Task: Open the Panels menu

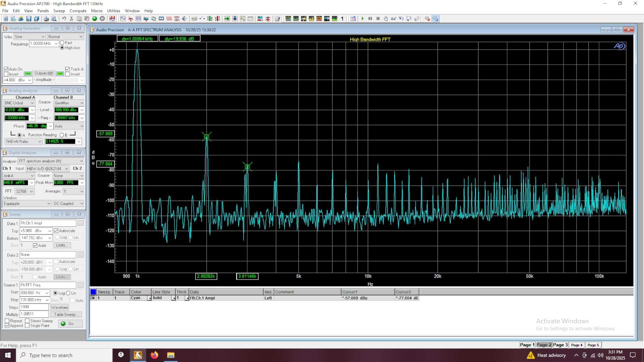Action: 43,11
